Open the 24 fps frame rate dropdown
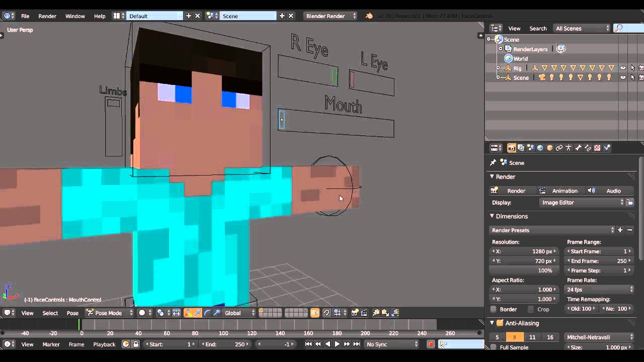The height and width of the screenshot is (362, 644). click(600, 290)
